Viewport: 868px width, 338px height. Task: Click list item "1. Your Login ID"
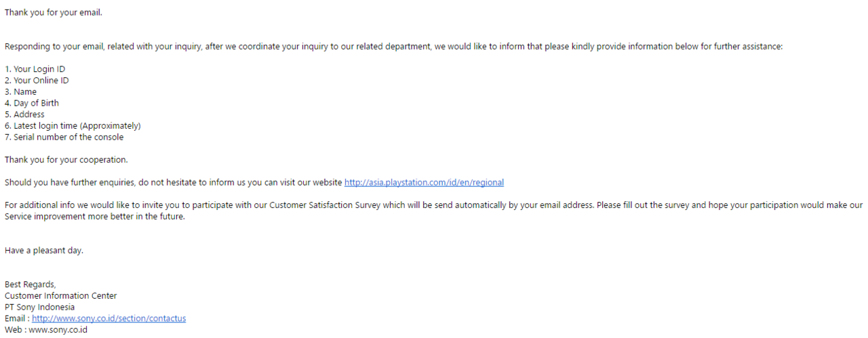35,69
